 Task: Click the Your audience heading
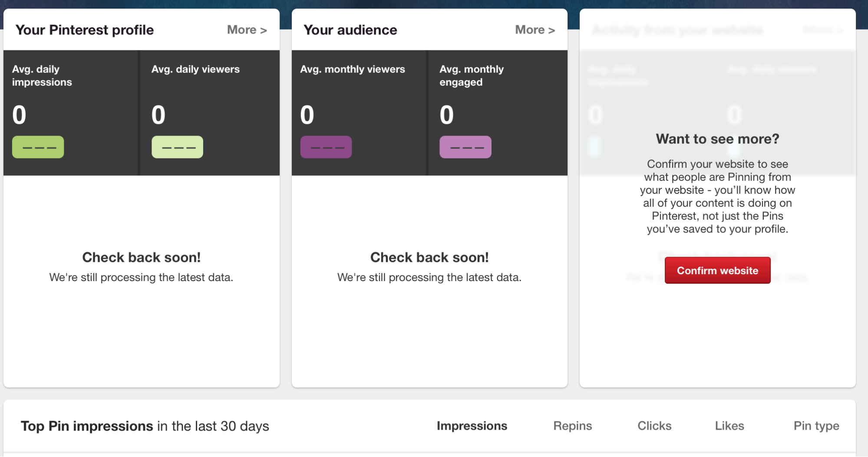coord(350,30)
